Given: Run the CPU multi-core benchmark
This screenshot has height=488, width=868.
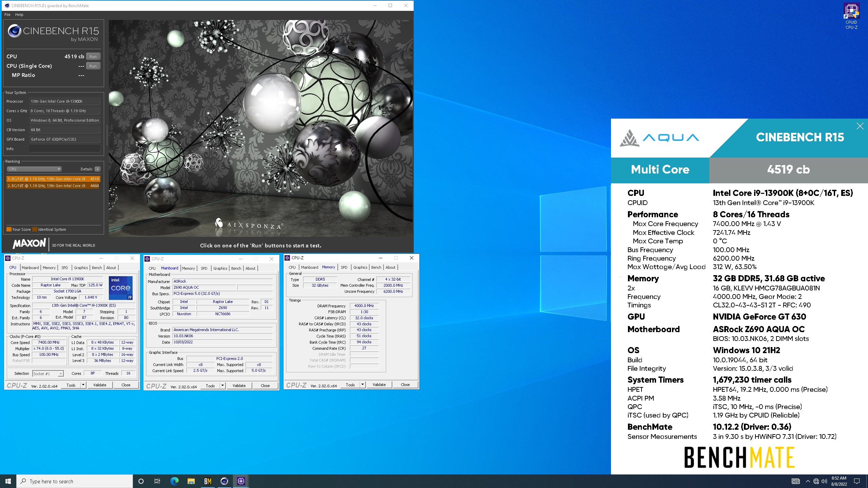Looking at the screenshot, I should (93, 57).
